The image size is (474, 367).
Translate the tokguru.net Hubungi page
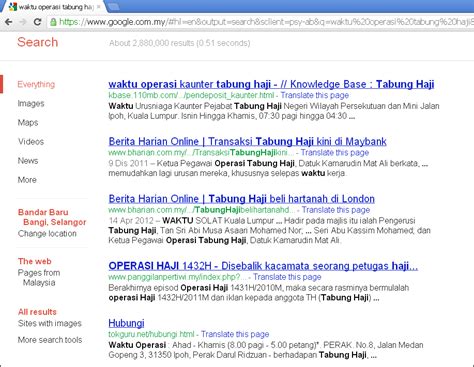pyautogui.click(x=235, y=334)
